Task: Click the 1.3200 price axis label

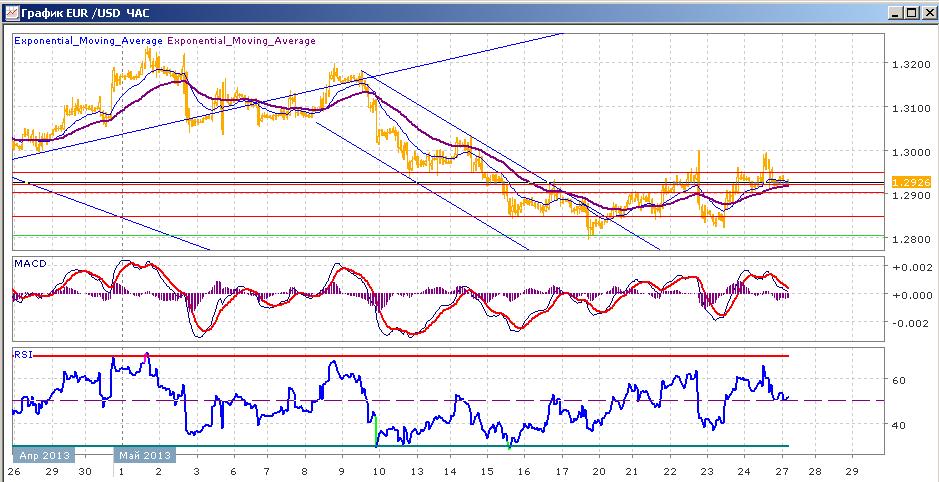Action: click(x=910, y=63)
